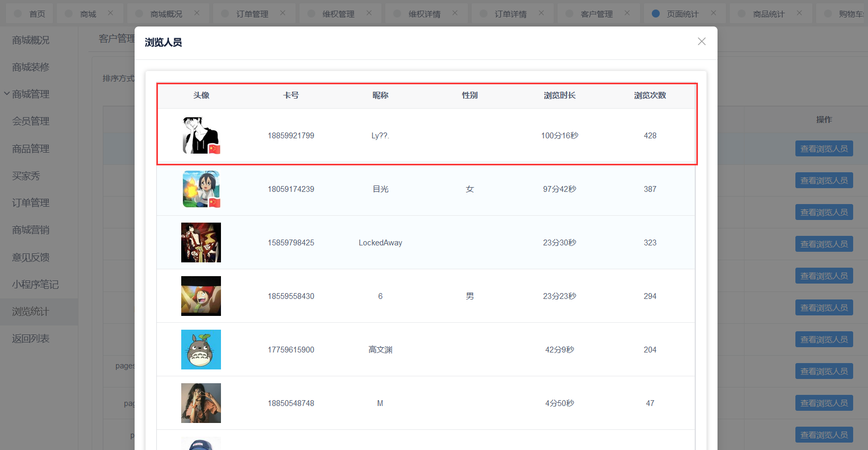Close the 订单详情 tab
Viewport: 868px width, 450px height.
point(541,13)
